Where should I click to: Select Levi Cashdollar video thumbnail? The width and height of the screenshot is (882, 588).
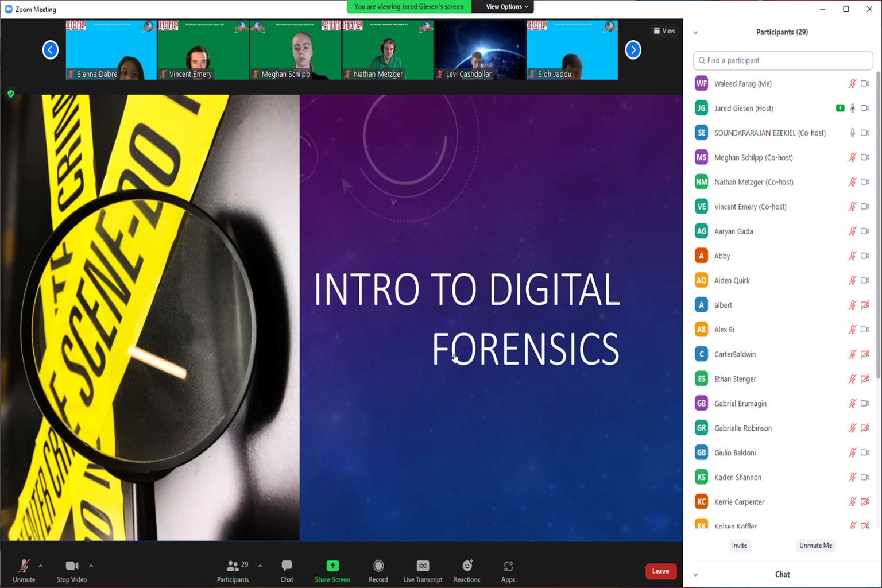point(480,50)
